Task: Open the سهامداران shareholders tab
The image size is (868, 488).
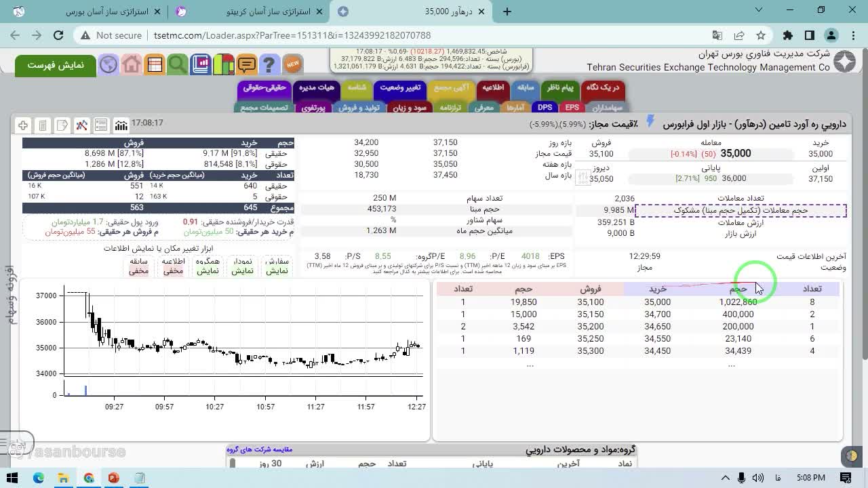Action: tap(607, 107)
